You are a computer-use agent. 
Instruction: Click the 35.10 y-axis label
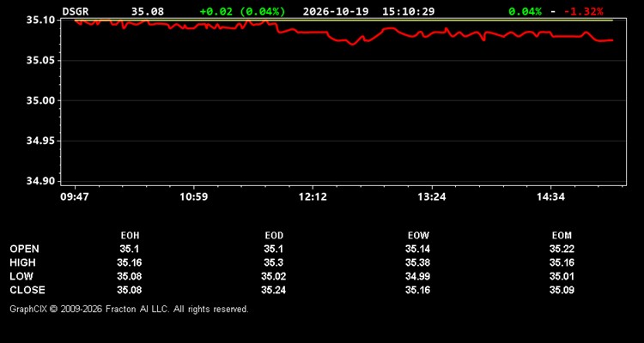tap(41, 20)
